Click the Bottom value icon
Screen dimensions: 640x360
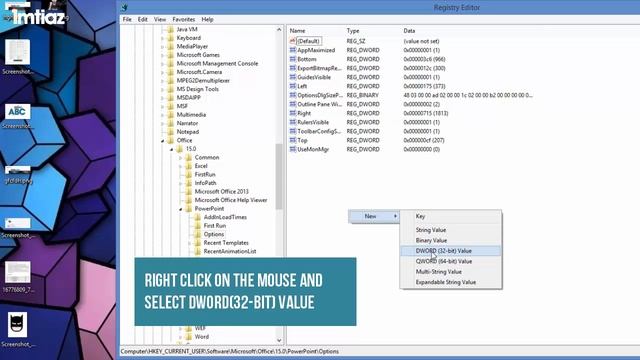[293, 59]
